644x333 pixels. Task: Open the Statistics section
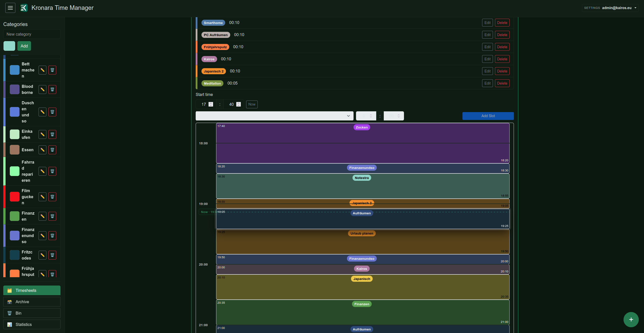[32, 324]
